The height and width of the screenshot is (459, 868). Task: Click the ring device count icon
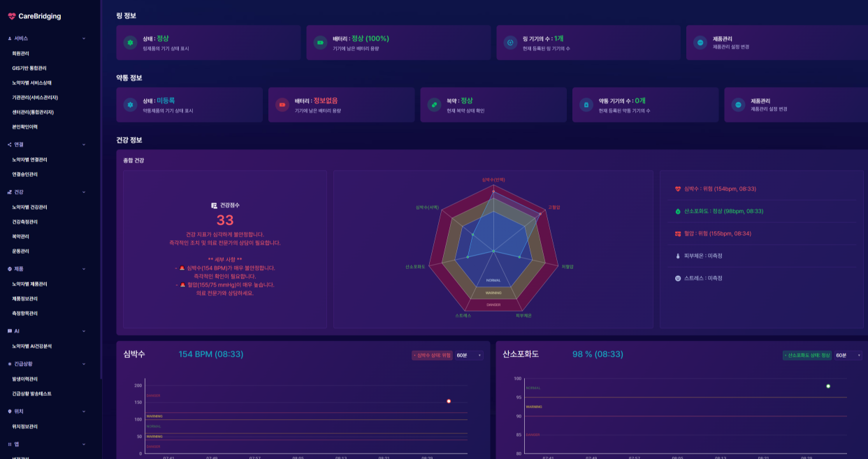[510, 43]
